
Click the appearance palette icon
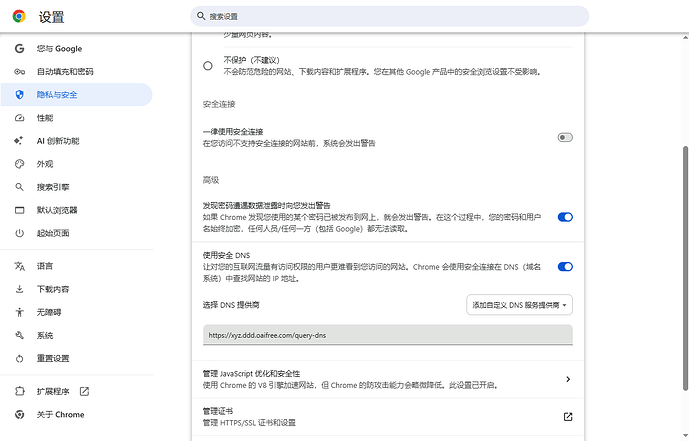tap(19, 164)
